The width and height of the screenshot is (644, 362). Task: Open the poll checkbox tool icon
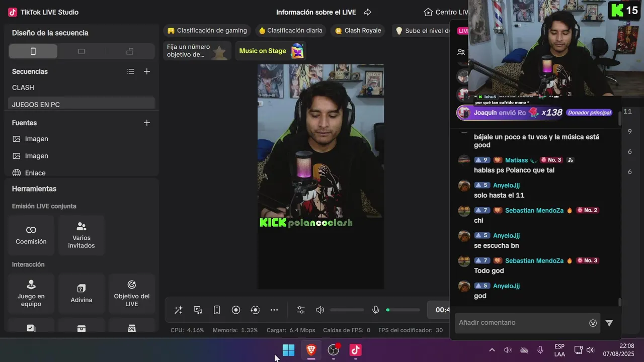(31, 328)
